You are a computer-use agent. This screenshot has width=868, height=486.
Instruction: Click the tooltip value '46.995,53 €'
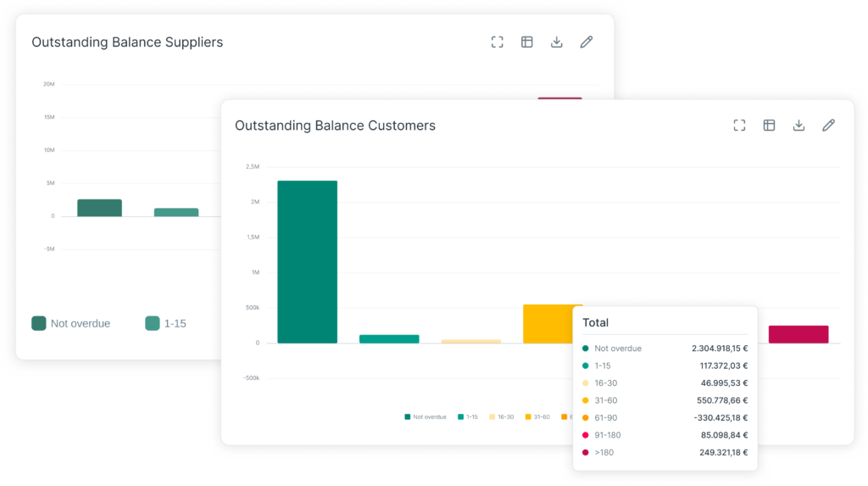point(724,383)
